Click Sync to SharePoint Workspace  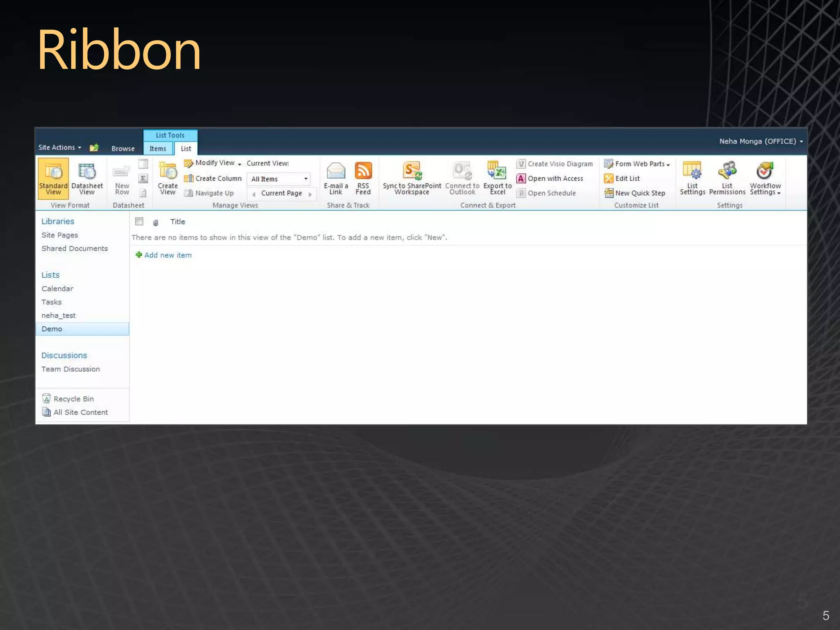pyautogui.click(x=412, y=178)
